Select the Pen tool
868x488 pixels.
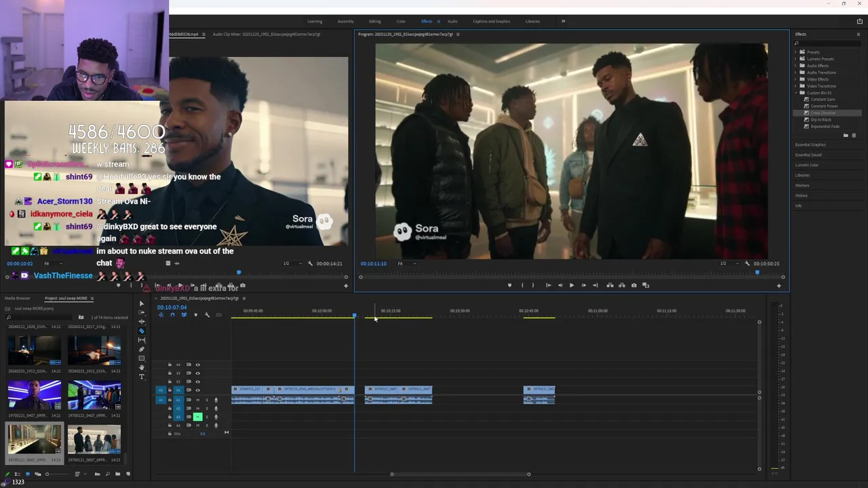coord(142,349)
